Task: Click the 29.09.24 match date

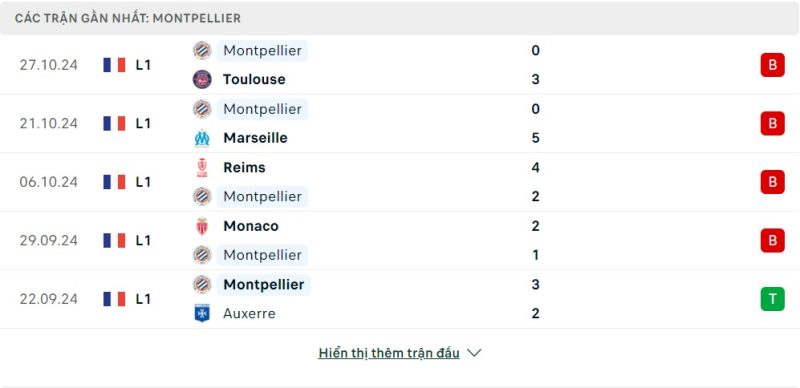Action: click(49, 240)
